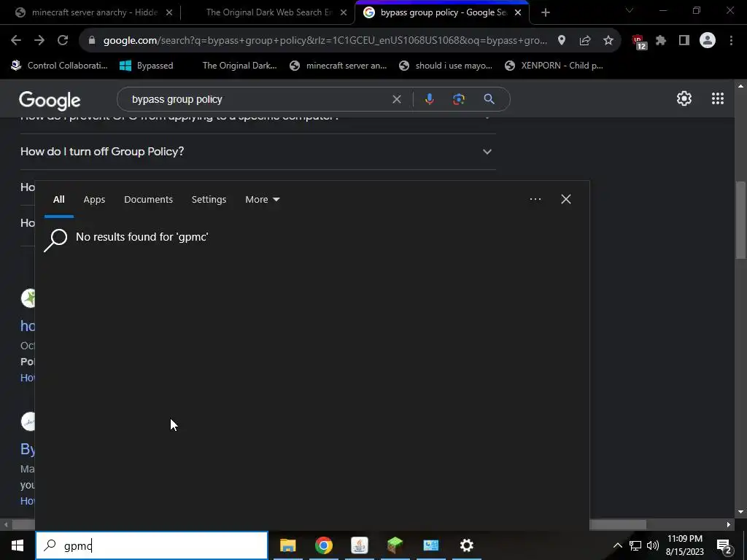This screenshot has width=747, height=560.
Task: Switch to Apps filter in Windows search
Action: point(94,200)
